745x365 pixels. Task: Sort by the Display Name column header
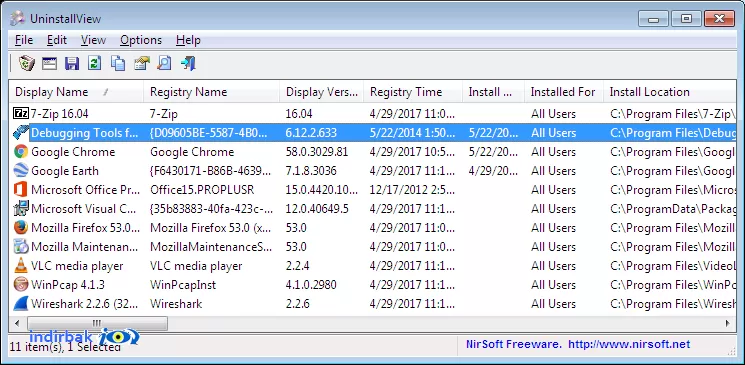pyautogui.click(x=76, y=92)
